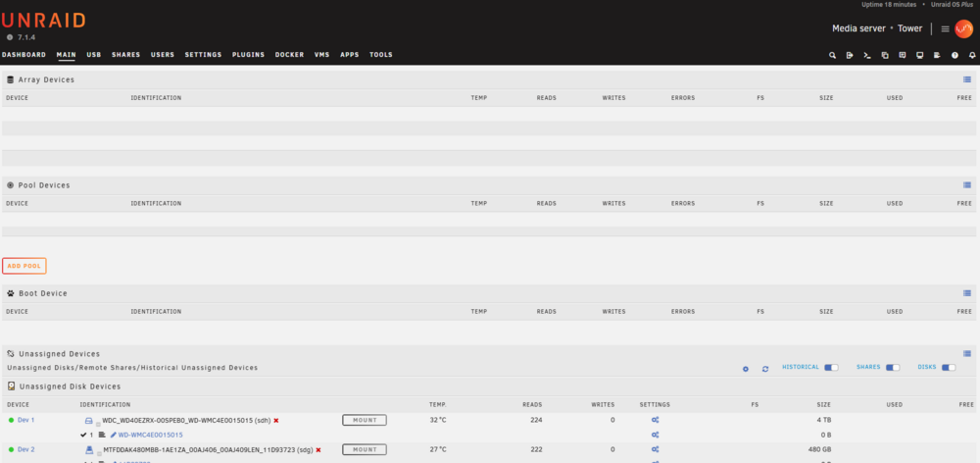Click the Unraid logo
The width and height of the screenshot is (980, 463).
[43, 21]
